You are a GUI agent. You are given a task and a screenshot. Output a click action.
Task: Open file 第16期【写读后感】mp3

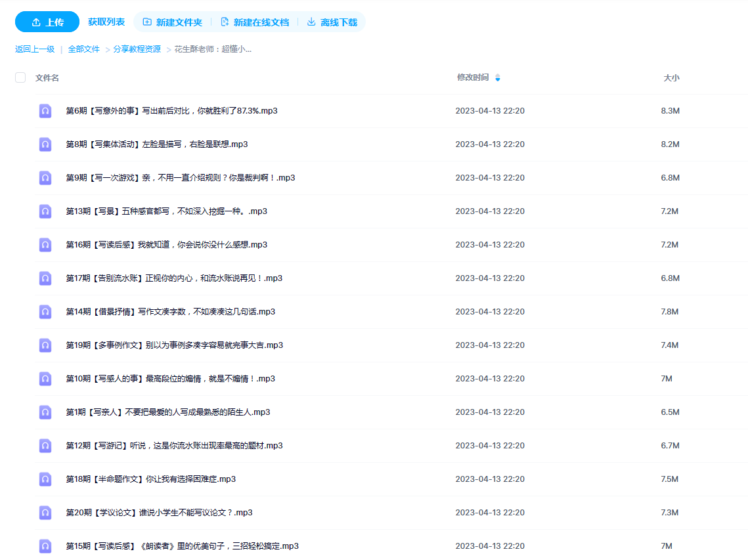(167, 245)
